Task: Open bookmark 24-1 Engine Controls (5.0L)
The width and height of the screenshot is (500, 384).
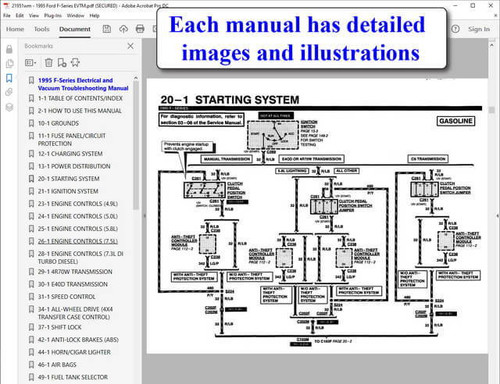Action: click(x=78, y=216)
